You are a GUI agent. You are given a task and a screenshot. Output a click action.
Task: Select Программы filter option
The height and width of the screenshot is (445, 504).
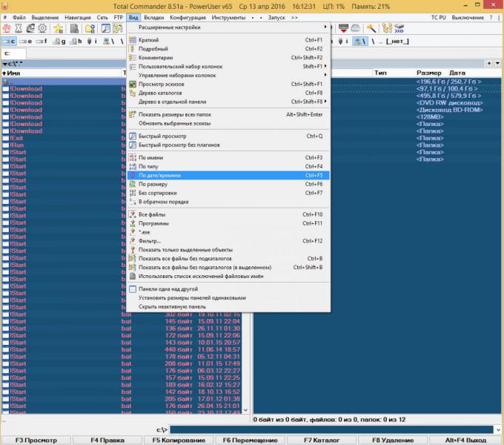click(228, 223)
